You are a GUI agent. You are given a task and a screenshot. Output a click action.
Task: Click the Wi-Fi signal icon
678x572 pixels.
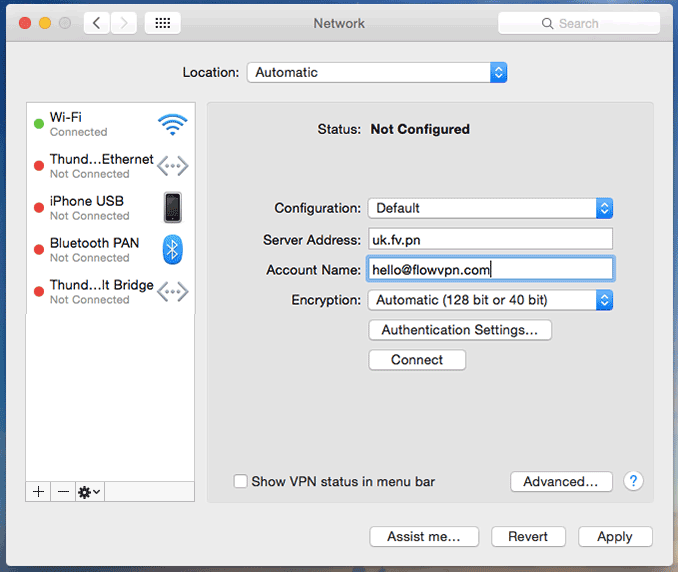pos(173,125)
